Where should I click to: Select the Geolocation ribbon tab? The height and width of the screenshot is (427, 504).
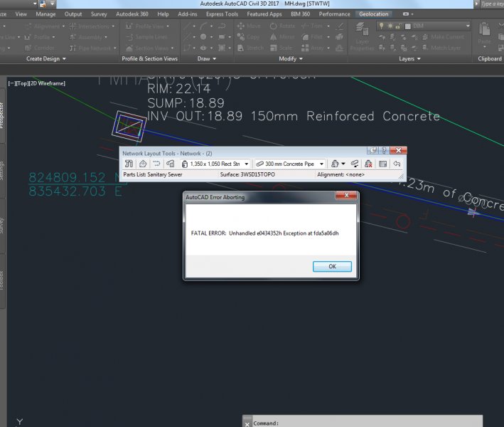point(373,14)
